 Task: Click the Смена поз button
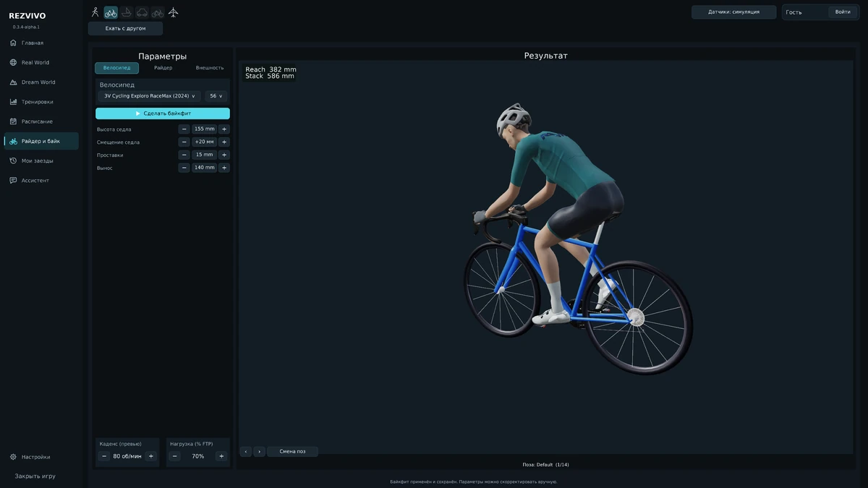(x=292, y=451)
